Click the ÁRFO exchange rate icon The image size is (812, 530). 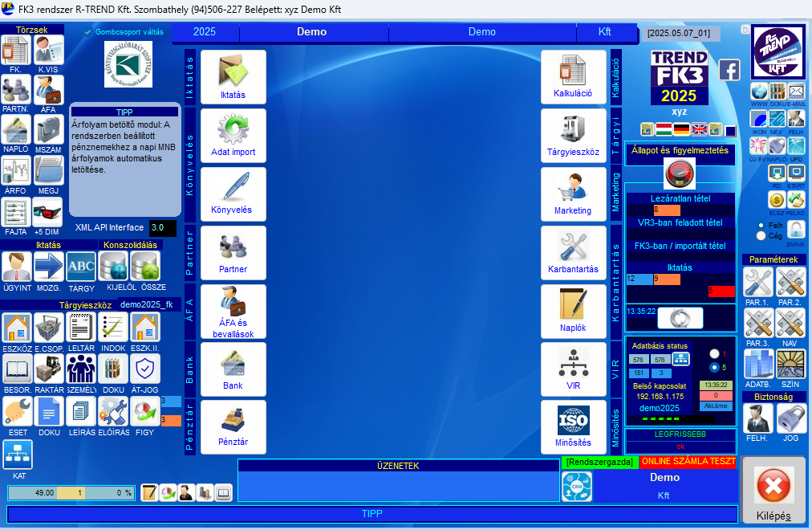click(x=16, y=170)
